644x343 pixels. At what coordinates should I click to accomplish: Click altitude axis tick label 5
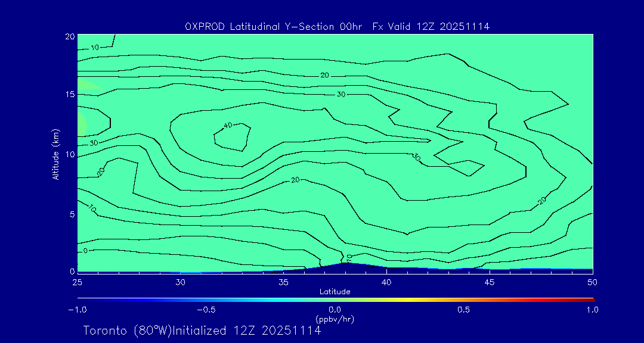[72, 214]
